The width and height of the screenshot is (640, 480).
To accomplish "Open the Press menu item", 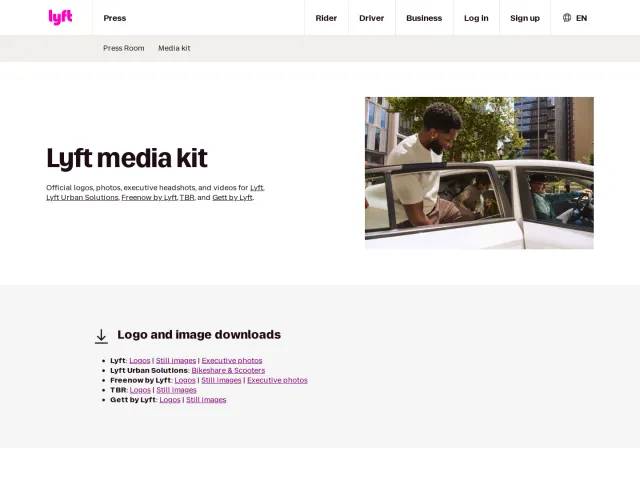I will (115, 18).
